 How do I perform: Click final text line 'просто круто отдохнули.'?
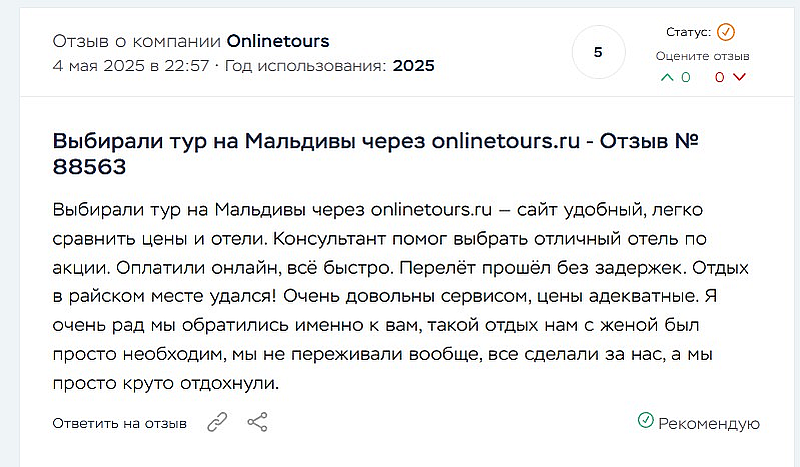pos(166,383)
